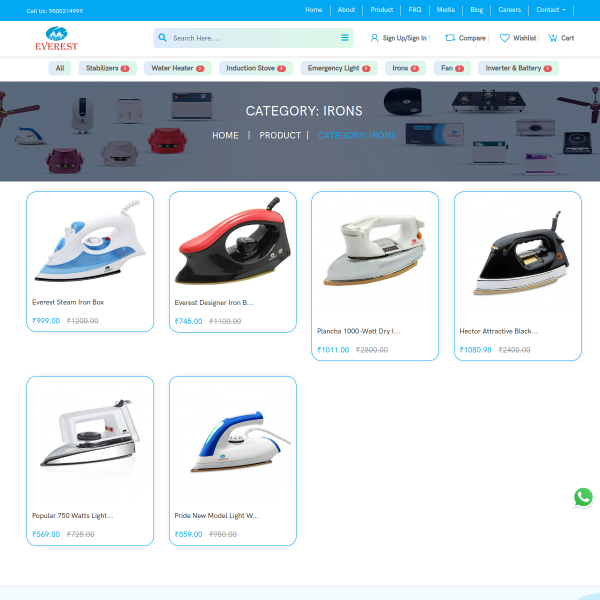This screenshot has width=600, height=600.
Task: Click 'Hector Attractive Black...' title
Action: (x=499, y=331)
